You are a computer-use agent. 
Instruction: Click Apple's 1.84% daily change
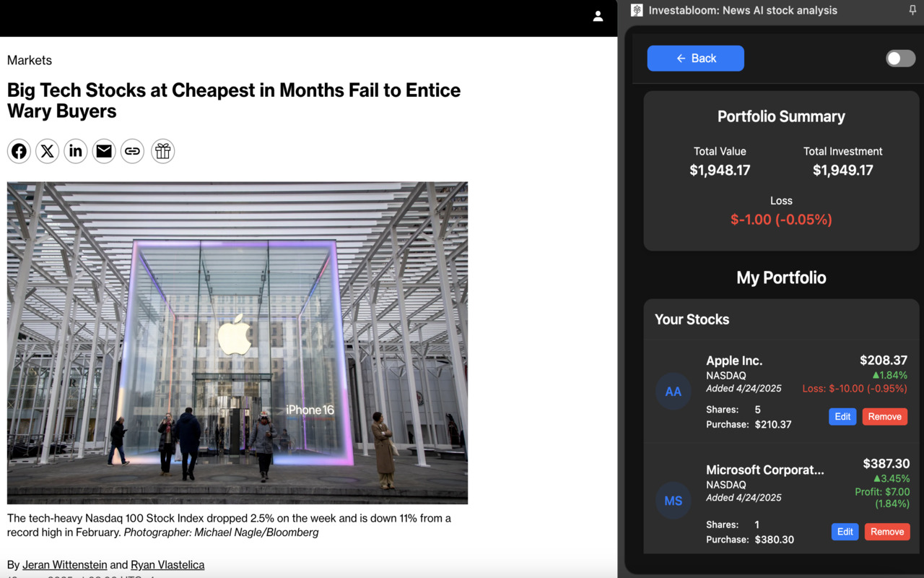[x=889, y=375]
